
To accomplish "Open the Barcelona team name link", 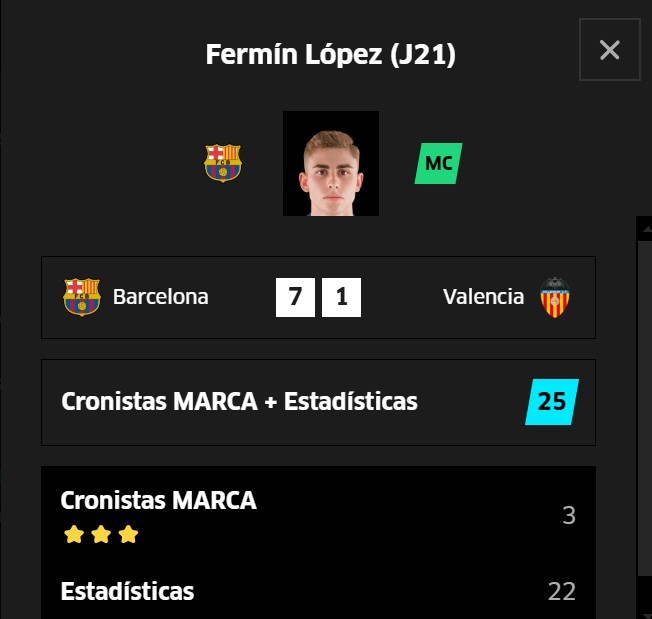I will (161, 297).
